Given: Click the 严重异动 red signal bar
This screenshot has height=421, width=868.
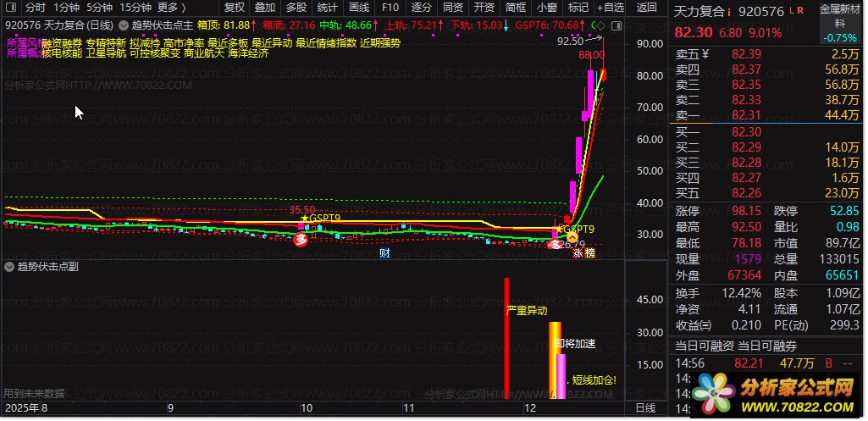Looking at the screenshot, I should [x=506, y=338].
